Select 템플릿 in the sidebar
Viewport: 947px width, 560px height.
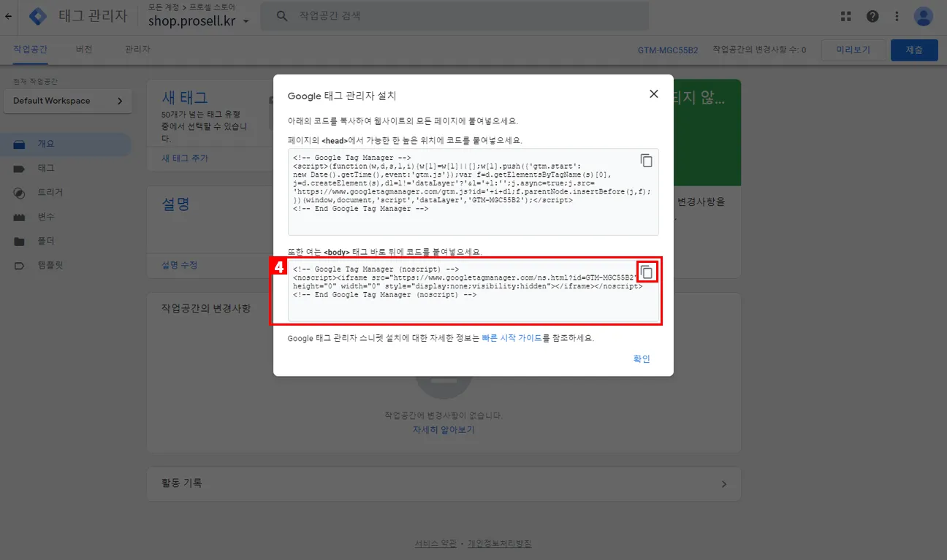[x=66, y=266]
